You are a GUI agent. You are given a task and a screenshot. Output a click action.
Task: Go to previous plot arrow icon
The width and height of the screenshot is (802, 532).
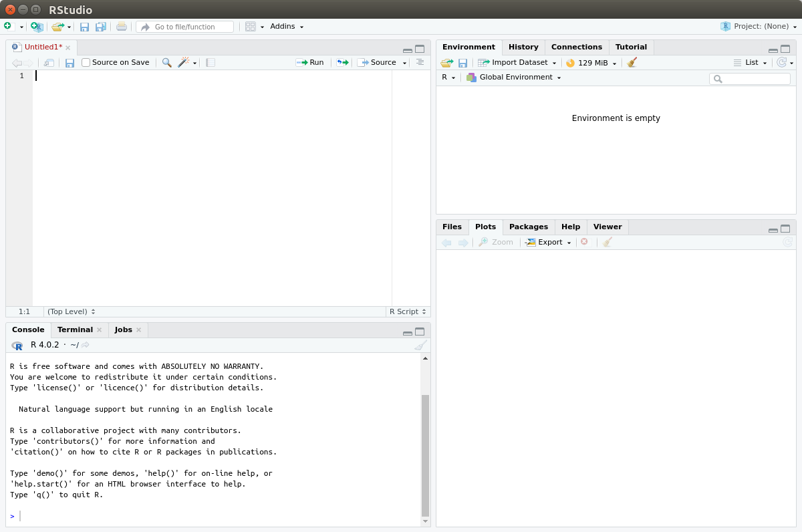click(446, 243)
